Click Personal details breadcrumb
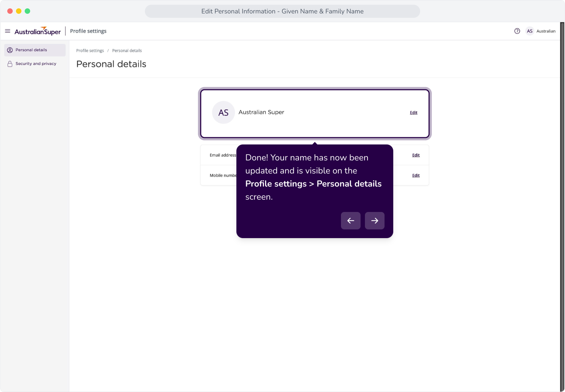565x392 pixels. click(127, 51)
